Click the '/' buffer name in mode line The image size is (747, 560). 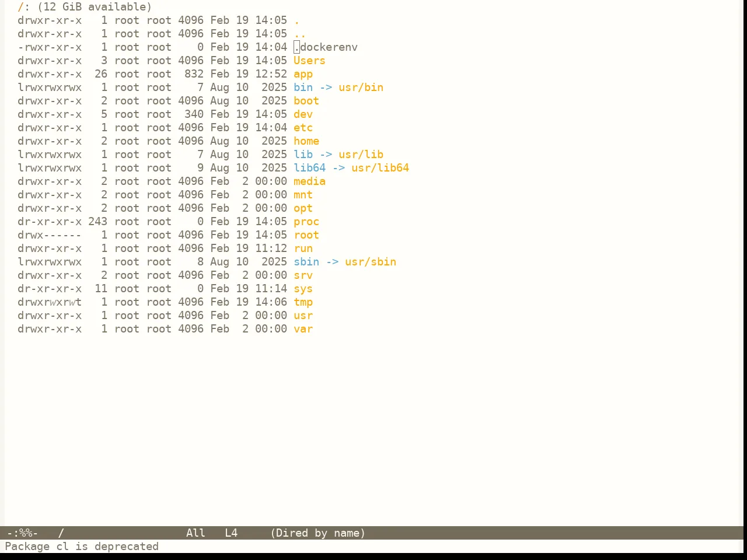61,533
